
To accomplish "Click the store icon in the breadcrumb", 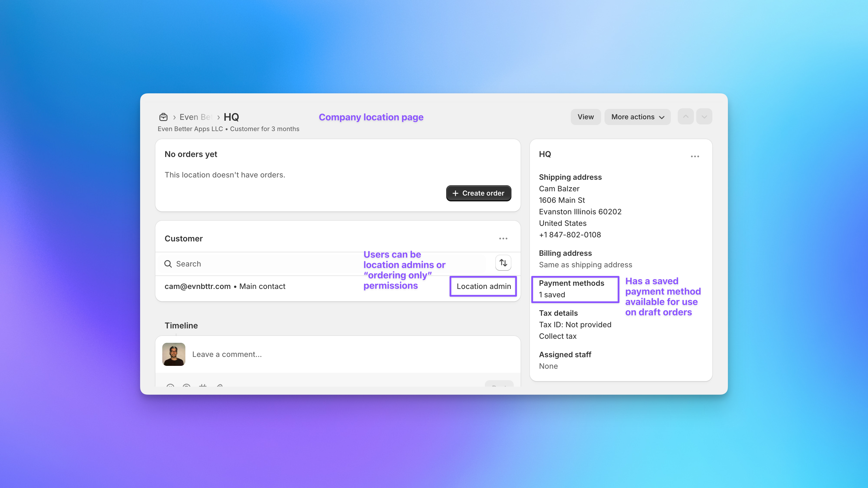I will tap(164, 117).
